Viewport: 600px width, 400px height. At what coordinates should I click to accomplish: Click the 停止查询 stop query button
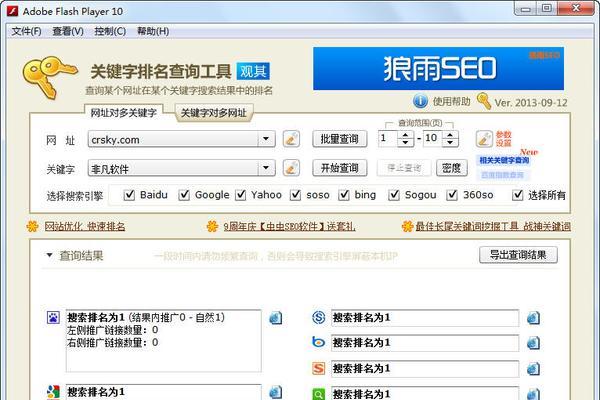click(x=404, y=168)
